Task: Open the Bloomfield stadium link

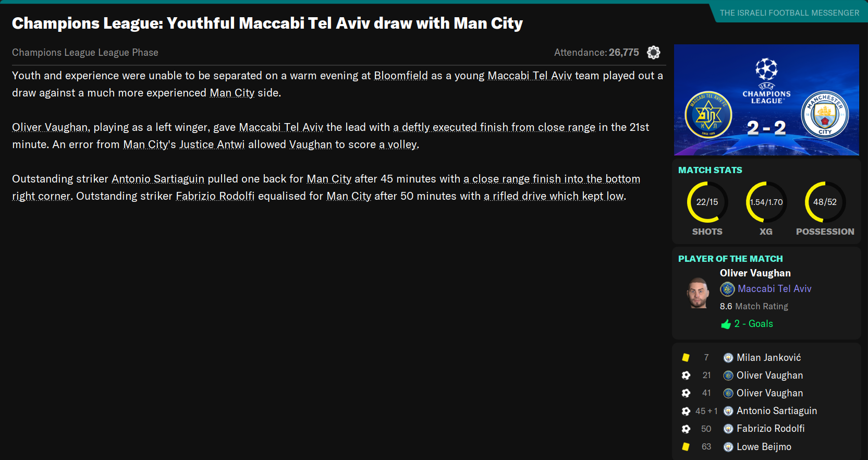Action: 401,76
